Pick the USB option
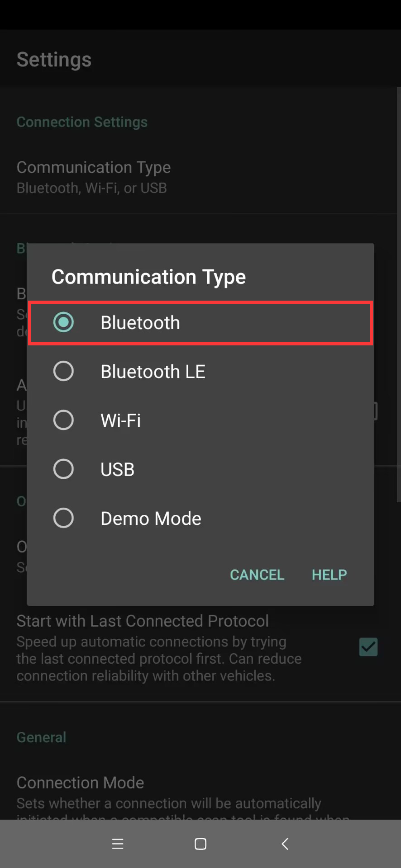The width and height of the screenshot is (401, 868). [63, 469]
